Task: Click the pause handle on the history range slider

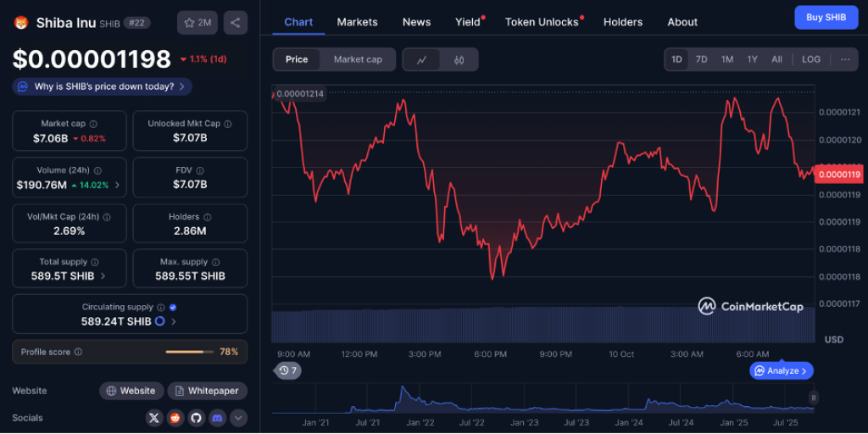Action: point(813,397)
